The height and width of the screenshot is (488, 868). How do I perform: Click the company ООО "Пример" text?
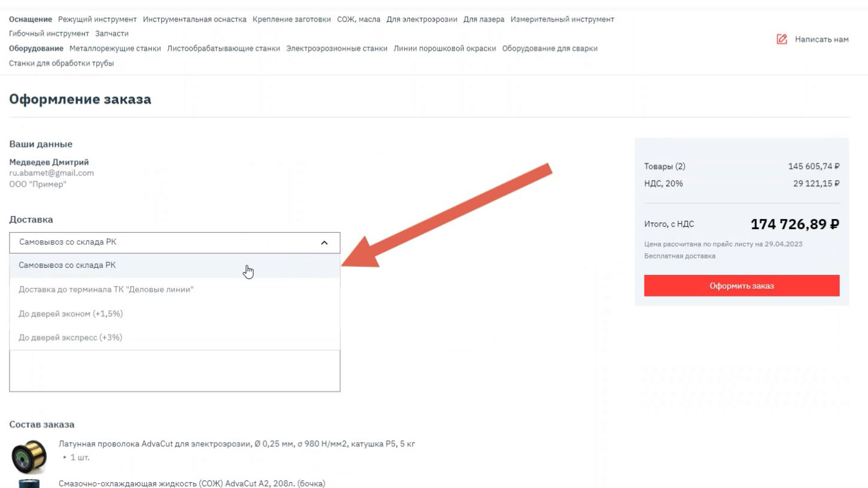pos(38,184)
